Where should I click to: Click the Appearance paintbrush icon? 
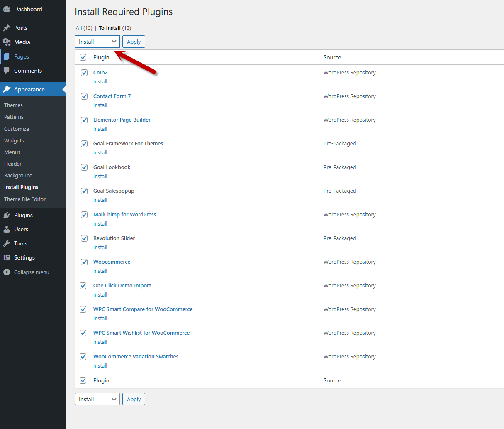coord(7,89)
